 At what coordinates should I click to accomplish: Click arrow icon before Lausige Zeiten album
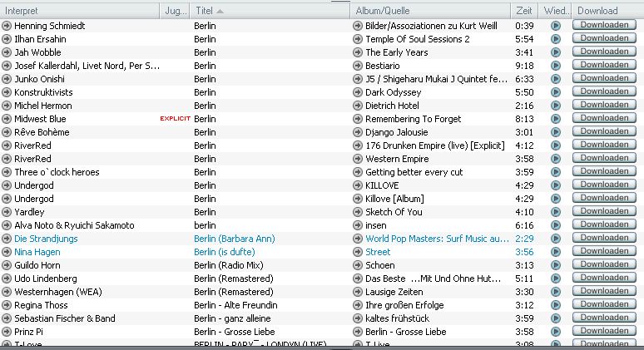(358, 292)
